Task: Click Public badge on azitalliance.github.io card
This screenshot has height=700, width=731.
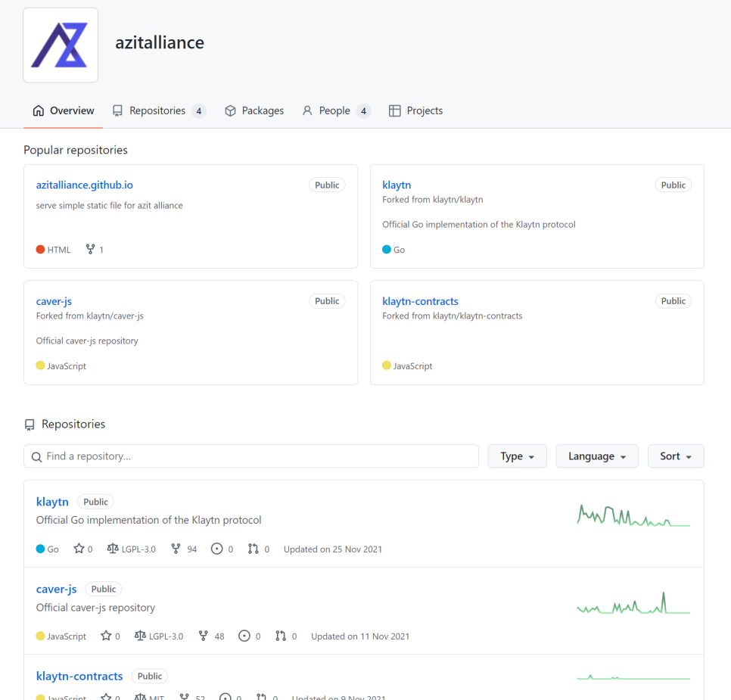Action: click(x=327, y=185)
